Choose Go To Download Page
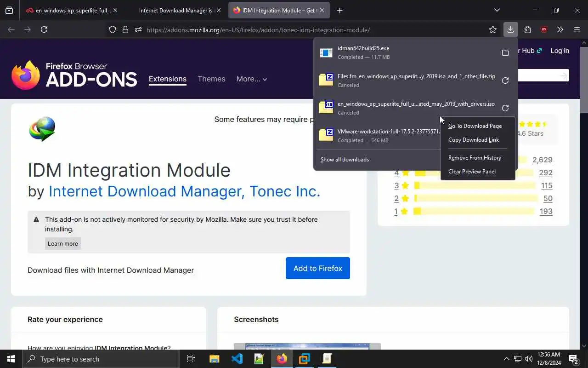Viewport: 588px width, 368px height. coord(475,126)
